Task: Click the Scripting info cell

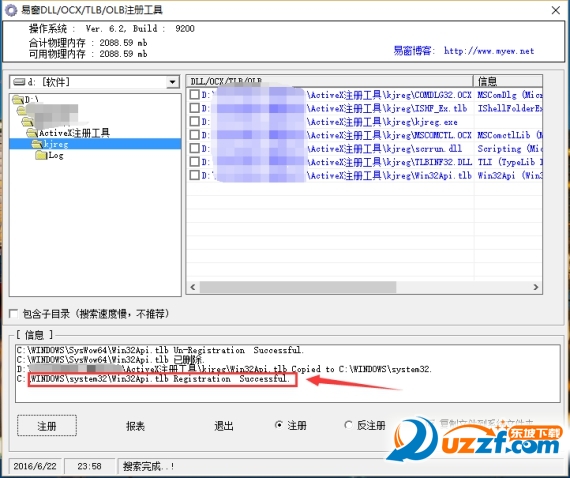Action: pos(509,149)
